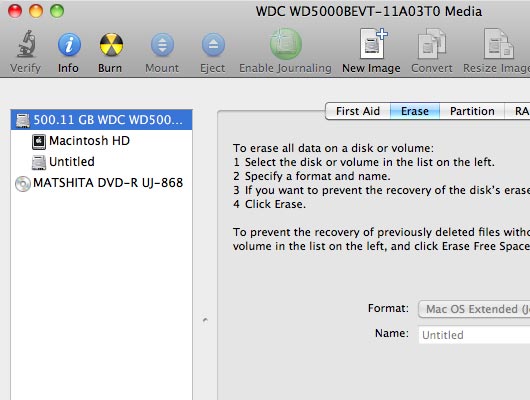The image size is (530, 400).
Task: Click the instruction text '4 Click Erase.'
Action: tap(269, 204)
